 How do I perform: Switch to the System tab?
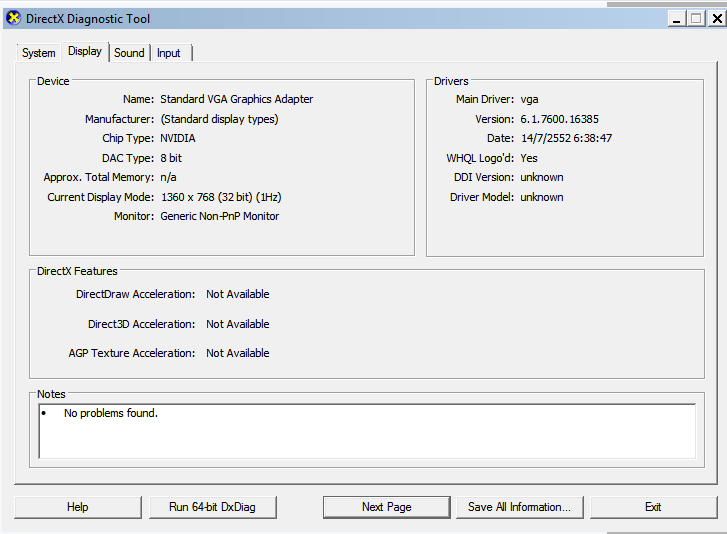click(x=39, y=53)
